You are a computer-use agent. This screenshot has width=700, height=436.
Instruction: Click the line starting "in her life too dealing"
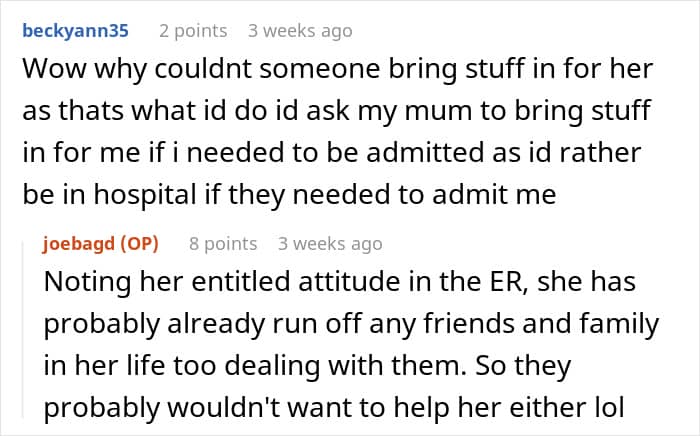point(305,366)
